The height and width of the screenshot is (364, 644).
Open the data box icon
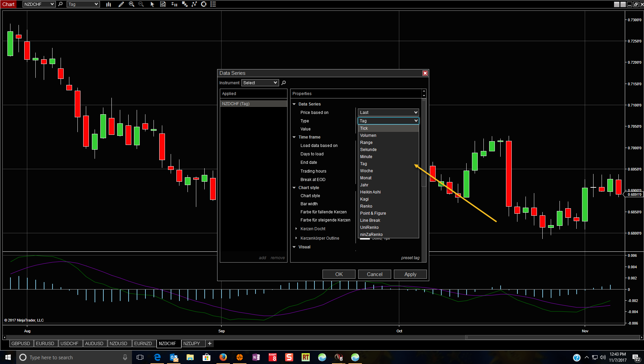click(x=163, y=4)
